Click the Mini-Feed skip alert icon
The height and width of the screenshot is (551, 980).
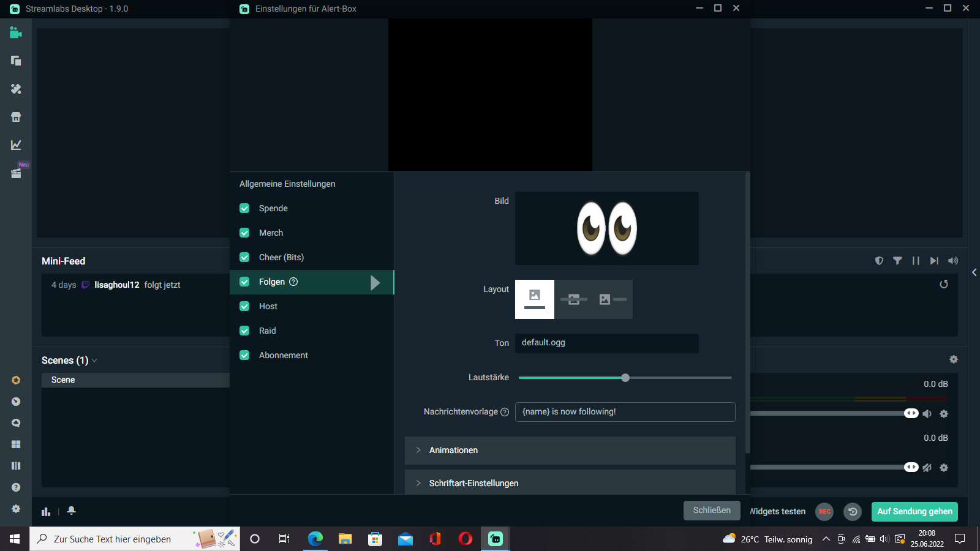pyautogui.click(x=934, y=261)
